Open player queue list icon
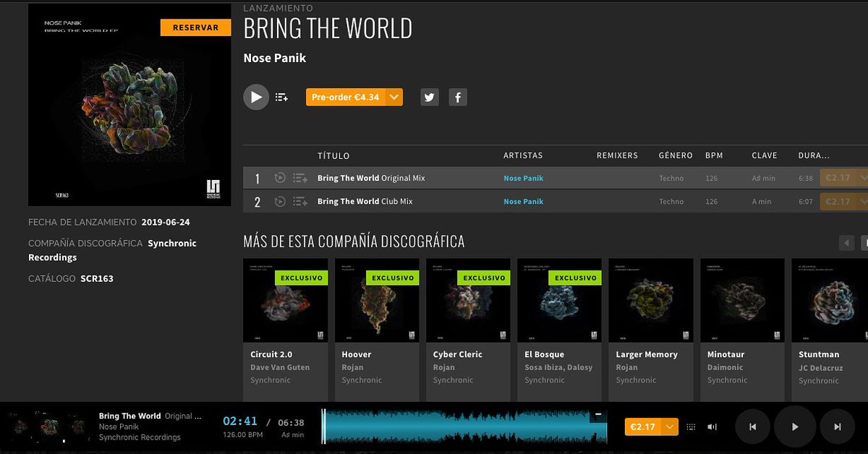 point(691,427)
